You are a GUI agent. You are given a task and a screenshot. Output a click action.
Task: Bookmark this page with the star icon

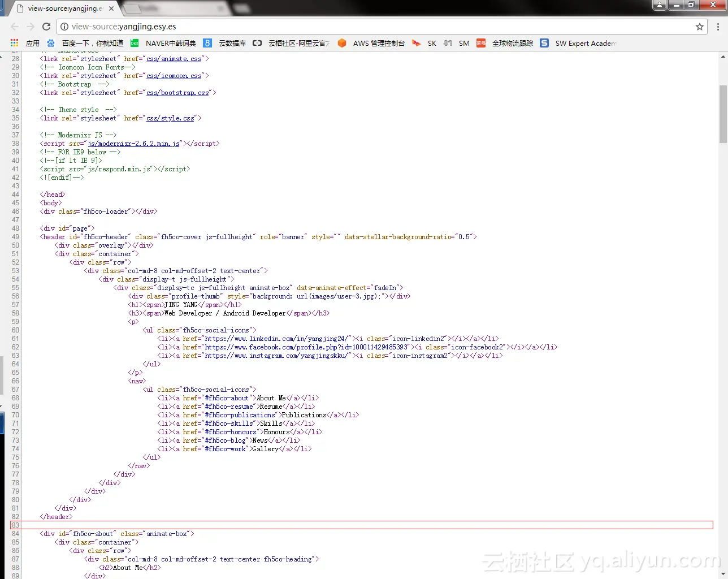[x=700, y=27]
